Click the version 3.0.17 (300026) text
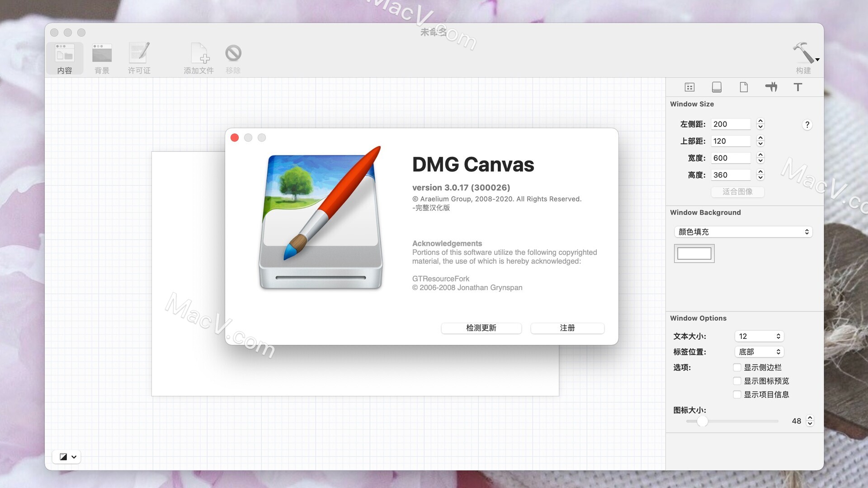Image resolution: width=868 pixels, height=488 pixels. point(461,188)
